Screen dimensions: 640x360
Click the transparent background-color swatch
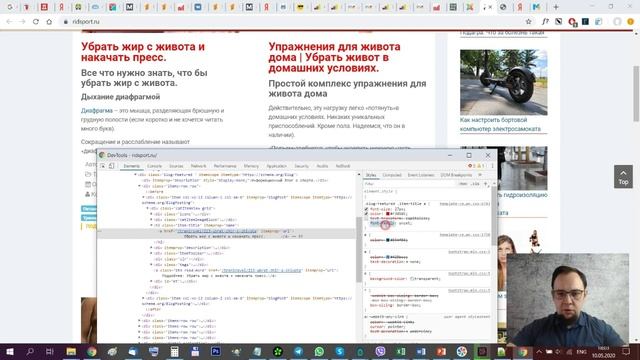[x=412, y=279]
